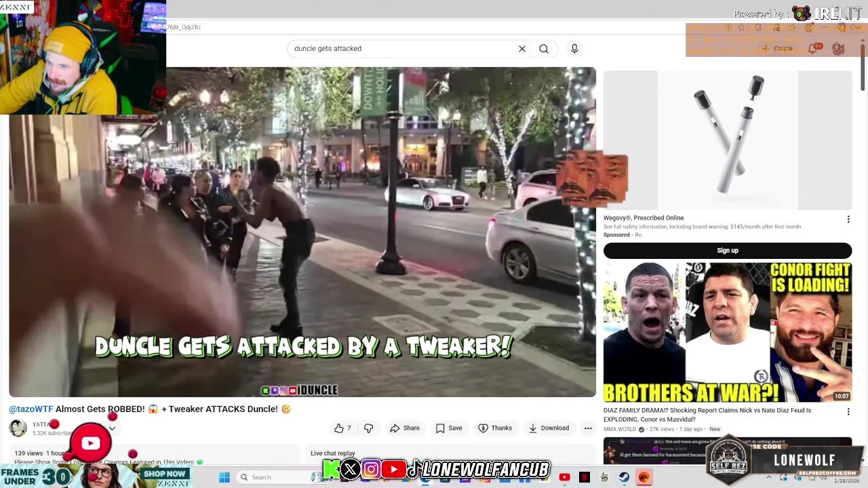The height and width of the screenshot is (488, 868).
Task: Dislike the video with thumbs down
Action: (x=368, y=428)
